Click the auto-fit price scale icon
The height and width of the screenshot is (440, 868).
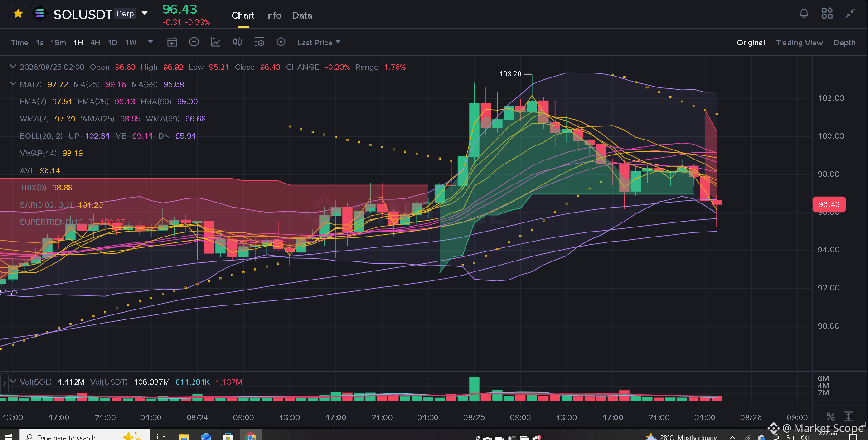pos(848,416)
